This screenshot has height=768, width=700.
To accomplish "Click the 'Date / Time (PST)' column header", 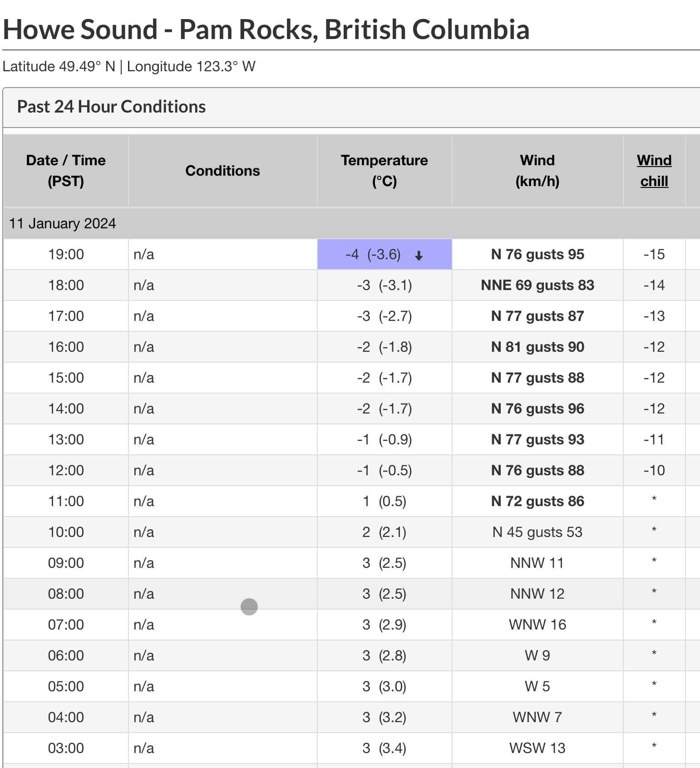I will 66,171.
